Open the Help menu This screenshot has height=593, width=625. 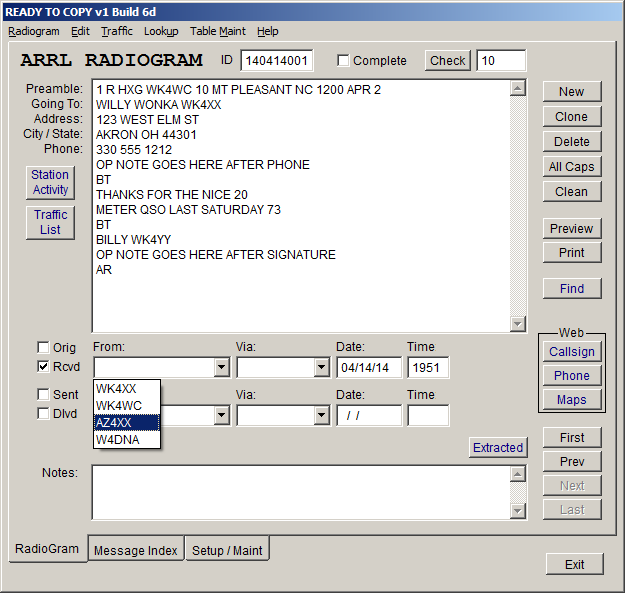coord(267,31)
